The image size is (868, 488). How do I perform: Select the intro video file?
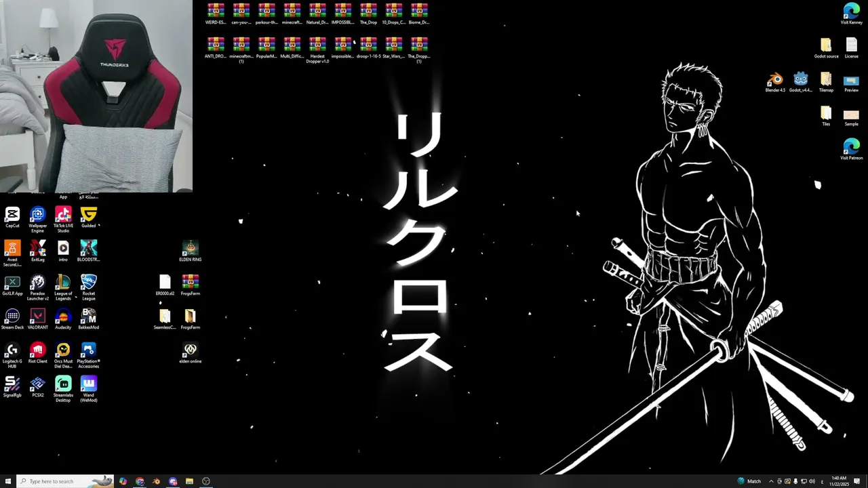coord(63,252)
